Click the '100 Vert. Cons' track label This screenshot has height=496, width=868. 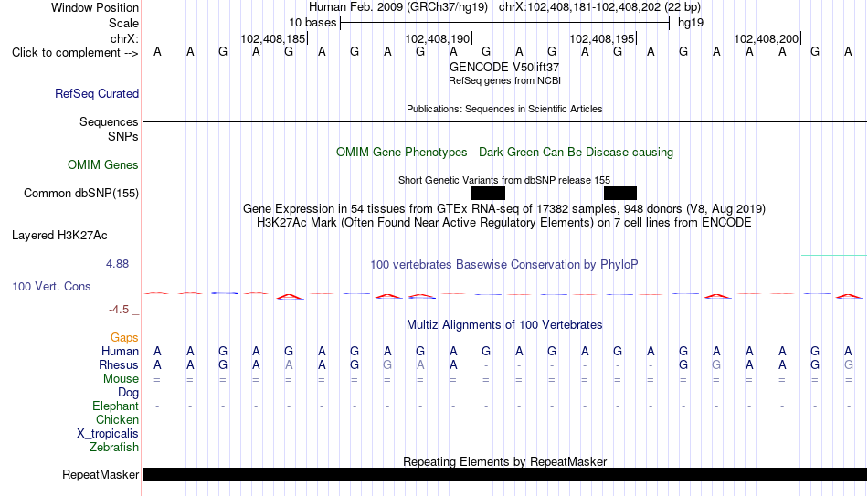tap(51, 286)
